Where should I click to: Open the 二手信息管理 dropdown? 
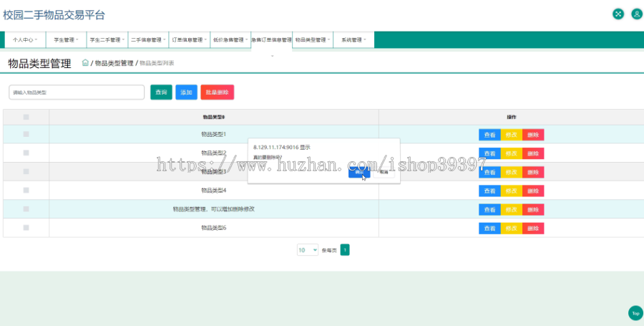click(x=148, y=40)
